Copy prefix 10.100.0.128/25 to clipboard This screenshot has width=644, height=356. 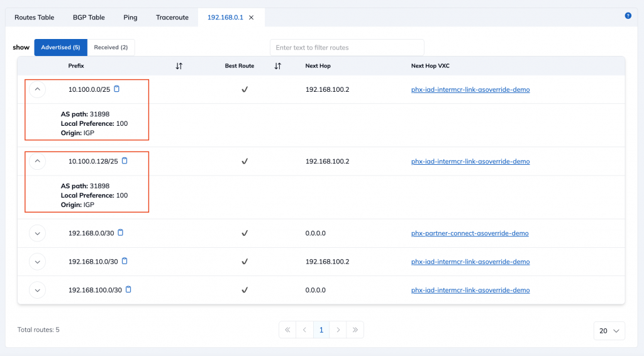tap(125, 160)
